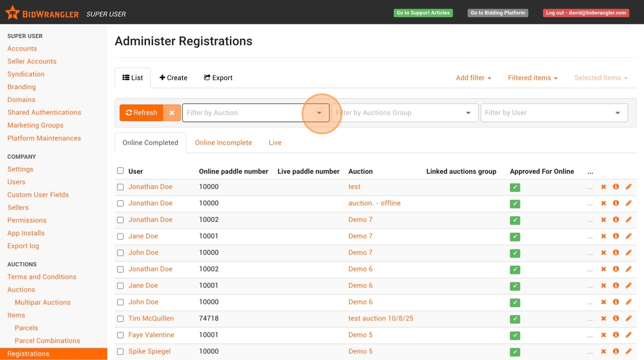This screenshot has height=360, width=644.
Task: Check the box for Tim McQuillen row
Action: click(x=120, y=319)
